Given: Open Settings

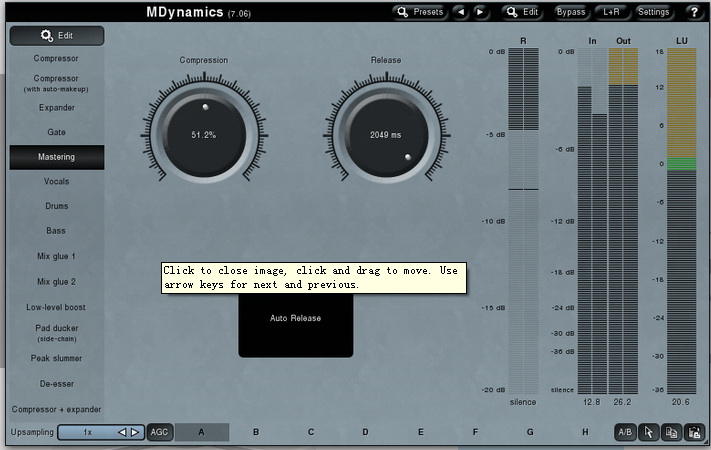Looking at the screenshot, I should tap(653, 12).
